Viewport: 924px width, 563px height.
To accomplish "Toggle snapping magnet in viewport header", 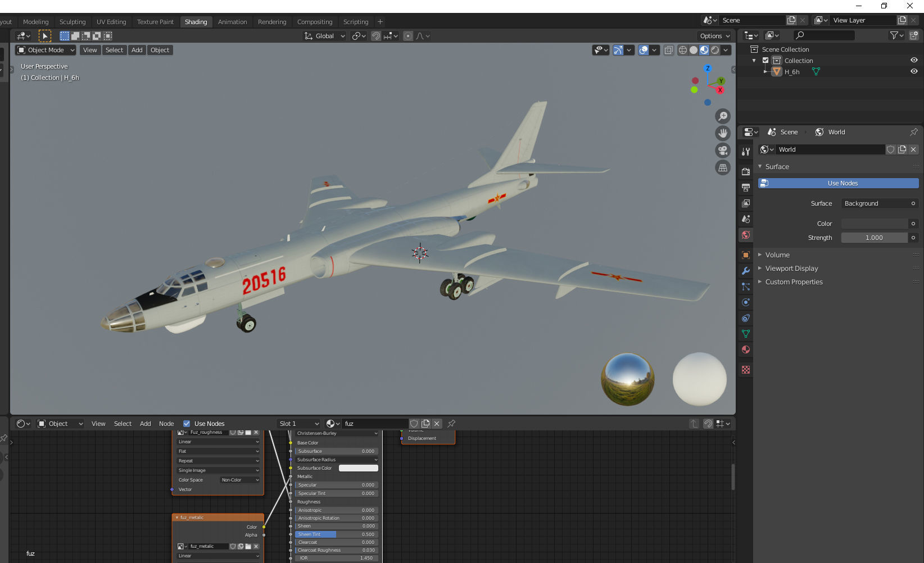I will click(376, 36).
